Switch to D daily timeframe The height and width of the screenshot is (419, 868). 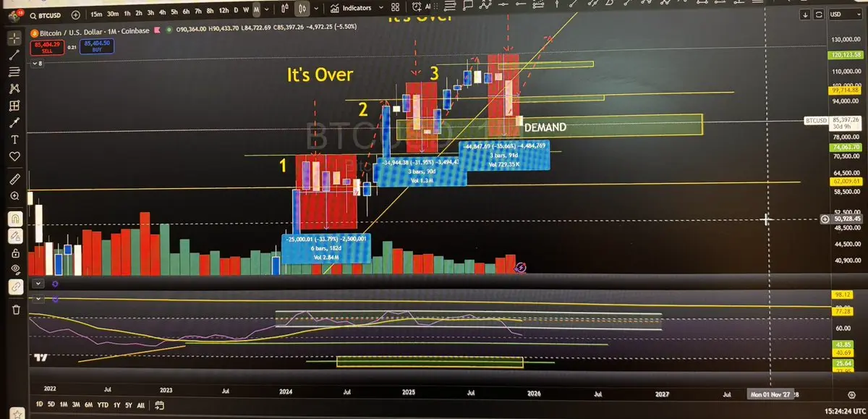click(x=236, y=10)
